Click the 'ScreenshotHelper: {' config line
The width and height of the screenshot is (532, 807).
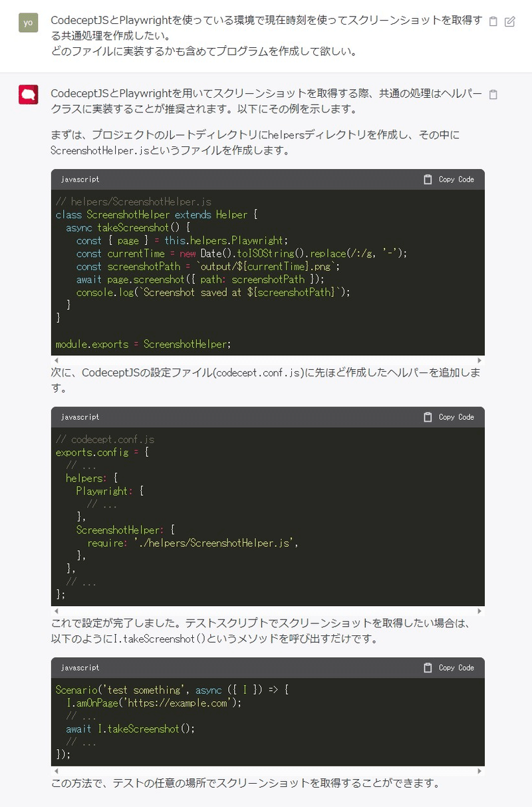(126, 530)
